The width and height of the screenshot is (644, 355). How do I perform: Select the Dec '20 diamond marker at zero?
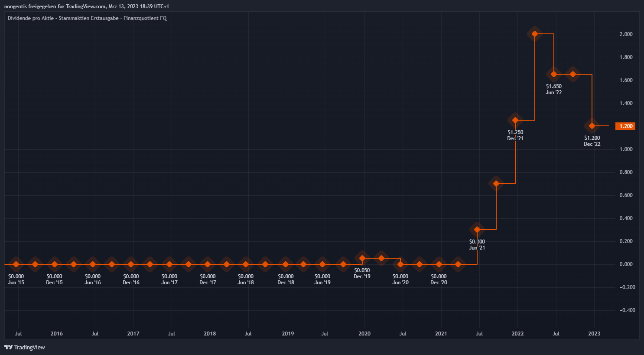pyautogui.click(x=439, y=264)
